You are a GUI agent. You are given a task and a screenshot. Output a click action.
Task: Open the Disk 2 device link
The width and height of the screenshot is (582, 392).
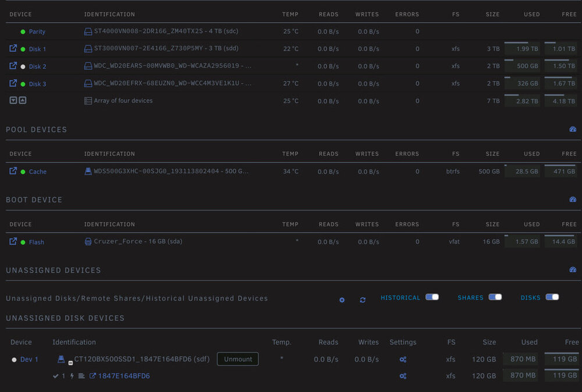(x=37, y=66)
